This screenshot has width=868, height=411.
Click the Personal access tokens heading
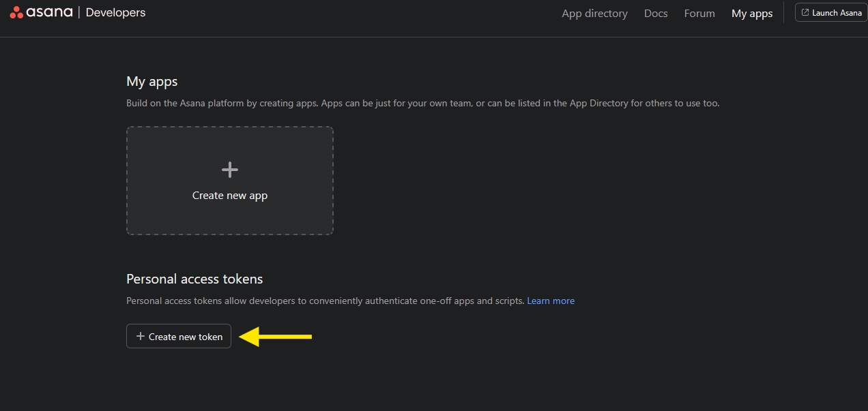[x=194, y=279]
